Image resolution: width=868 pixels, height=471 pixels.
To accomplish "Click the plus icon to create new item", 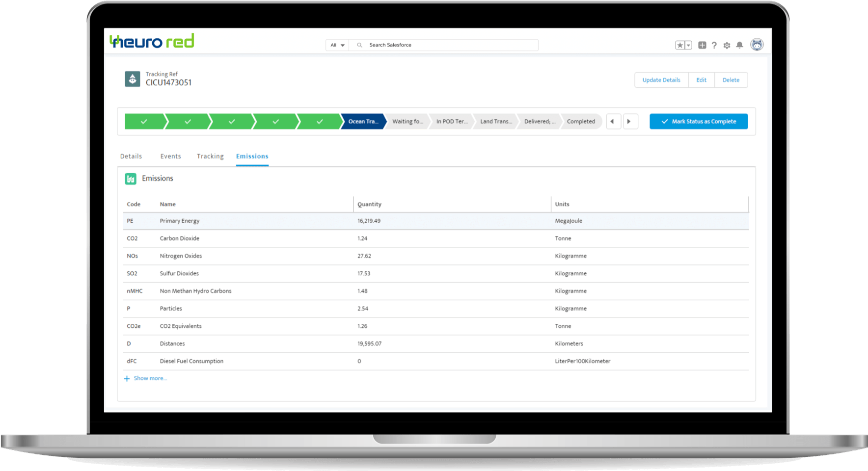I will (x=702, y=45).
